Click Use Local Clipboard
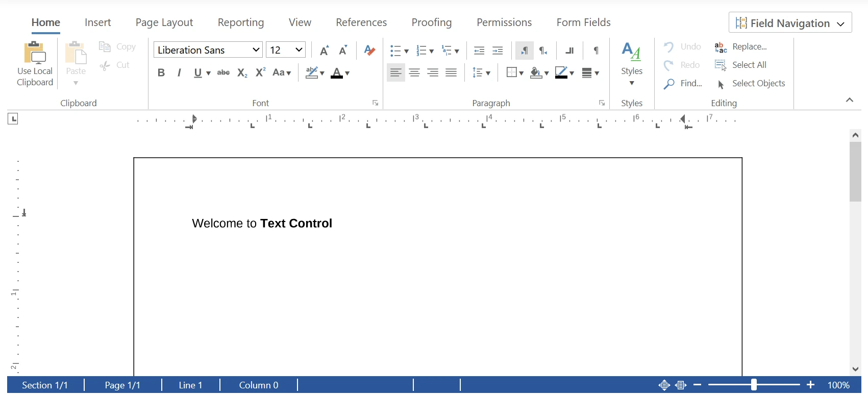Image resolution: width=868 pixels, height=395 pixels. click(x=35, y=64)
